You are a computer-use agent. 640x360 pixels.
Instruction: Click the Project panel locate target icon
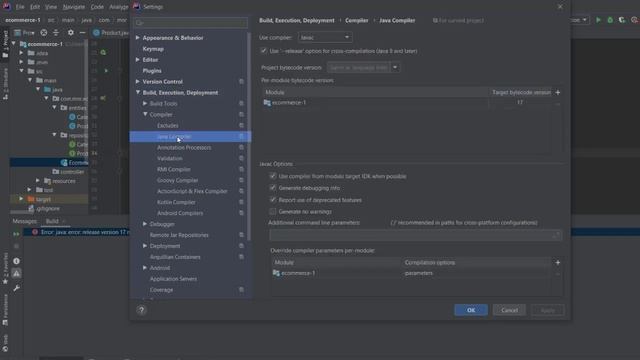(x=44, y=32)
